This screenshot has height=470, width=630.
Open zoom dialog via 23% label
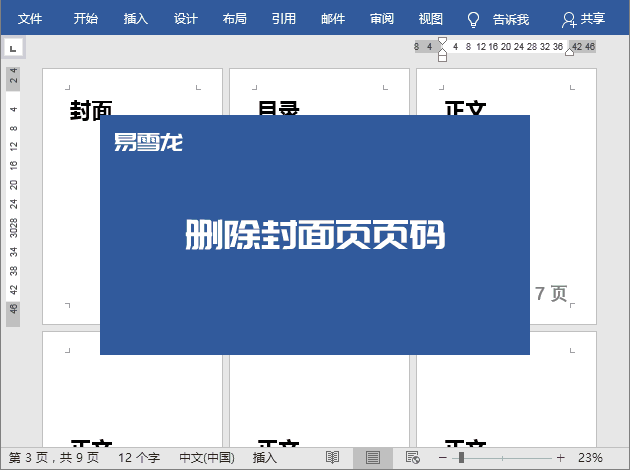click(590, 458)
